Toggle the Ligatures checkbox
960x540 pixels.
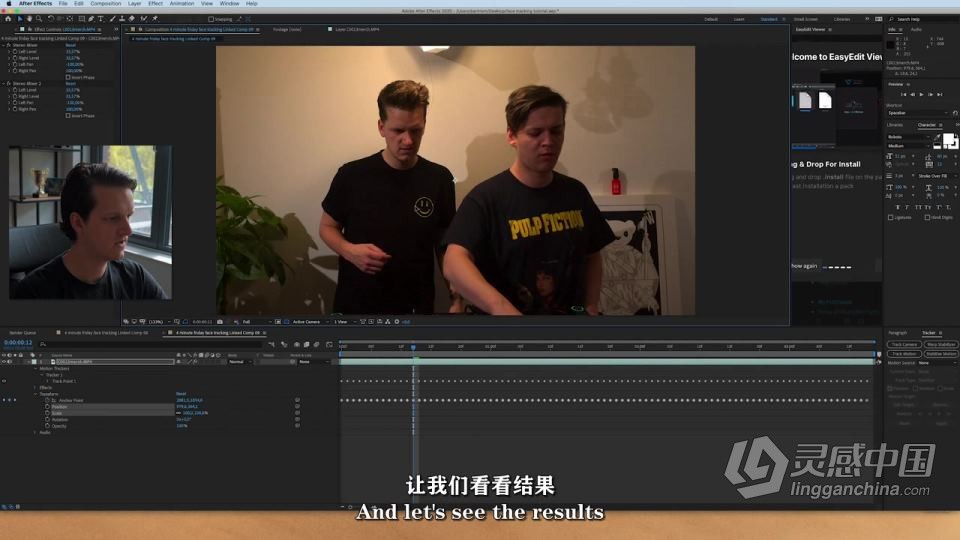[x=891, y=217]
